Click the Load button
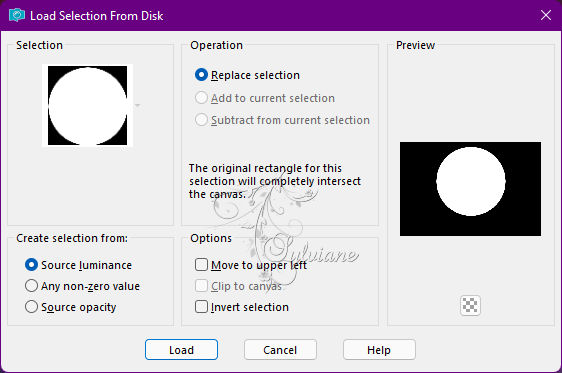This screenshot has width=562, height=373. point(181,350)
